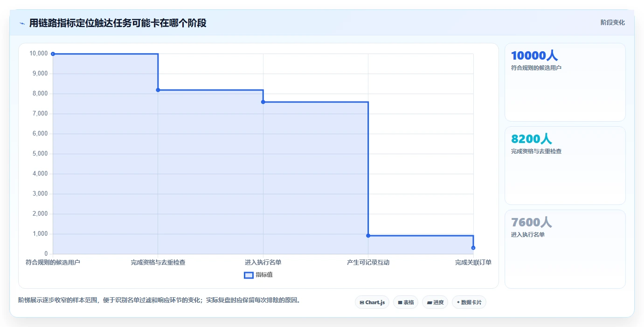The width and height of the screenshot is (644, 327).
Task: Click the 10,000 y-axis value
Action: [x=38, y=54]
